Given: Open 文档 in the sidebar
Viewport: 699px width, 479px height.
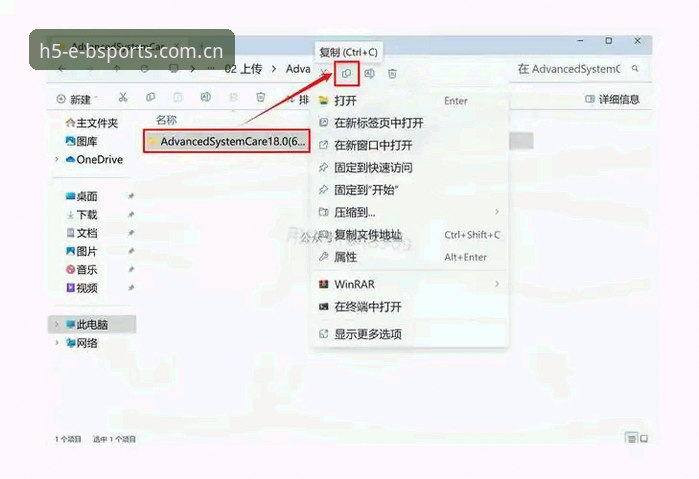Looking at the screenshot, I should point(81,233).
